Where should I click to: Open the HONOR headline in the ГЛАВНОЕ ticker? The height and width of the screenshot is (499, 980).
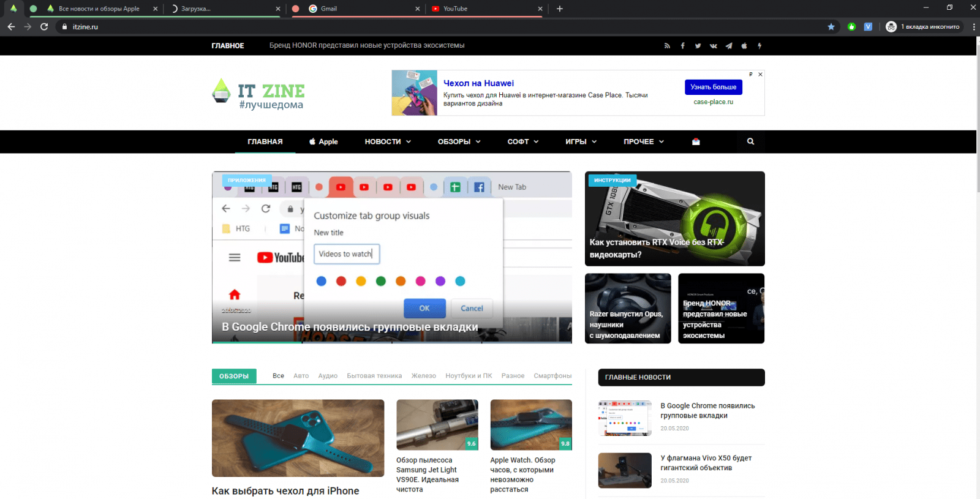click(367, 45)
